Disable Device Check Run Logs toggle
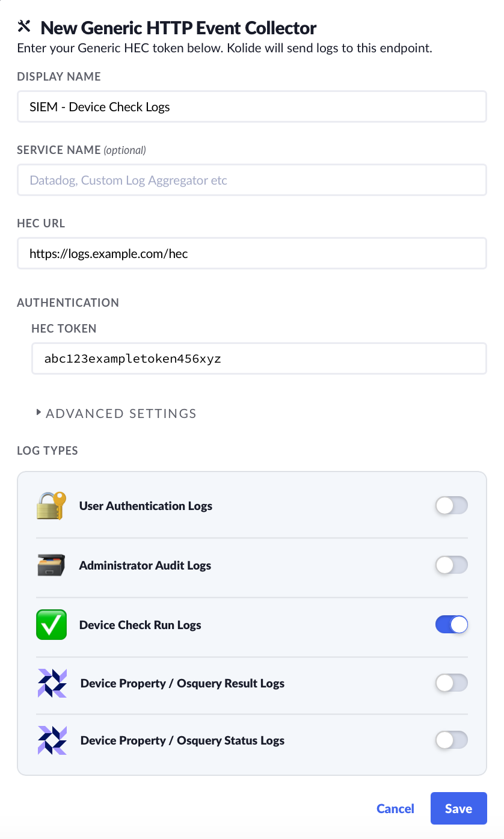Screen dimensions: 504x839 pyautogui.click(x=452, y=625)
